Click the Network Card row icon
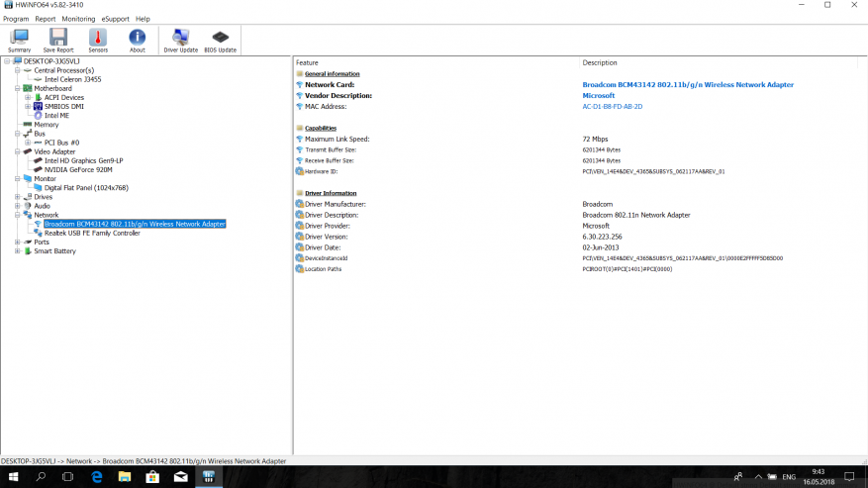868x488 pixels. [x=300, y=85]
